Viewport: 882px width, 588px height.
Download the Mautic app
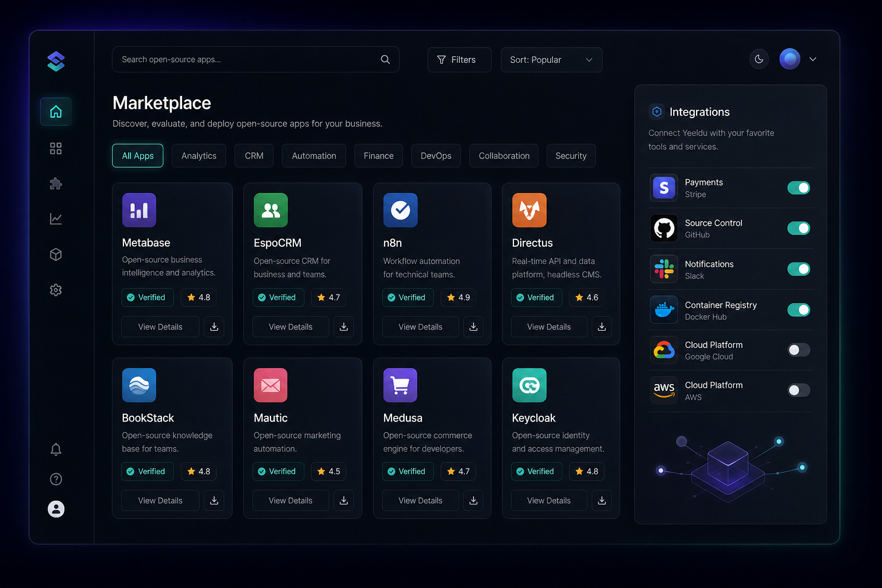pyautogui.click(x=344, y=501)
